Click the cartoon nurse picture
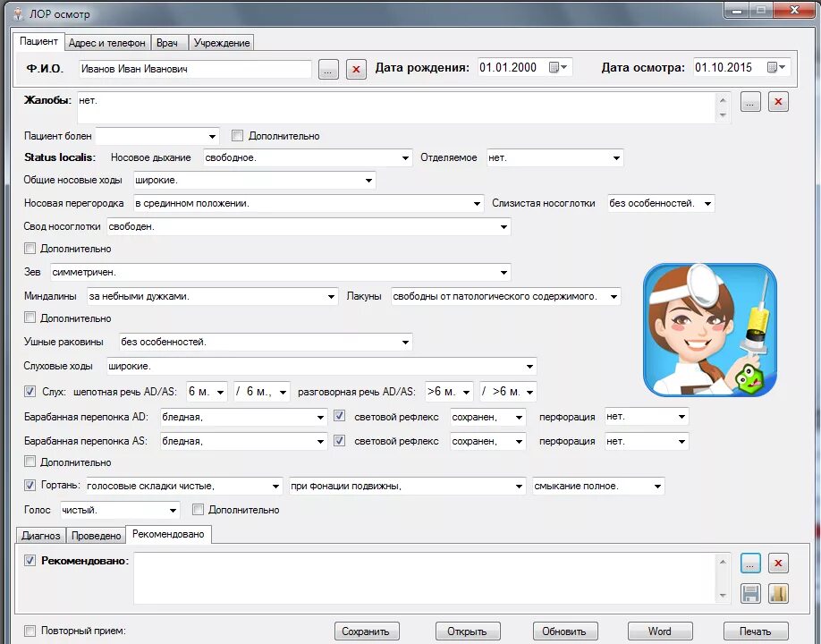The width and height of the screenshot is (821, 644). (x=709, y=330)
